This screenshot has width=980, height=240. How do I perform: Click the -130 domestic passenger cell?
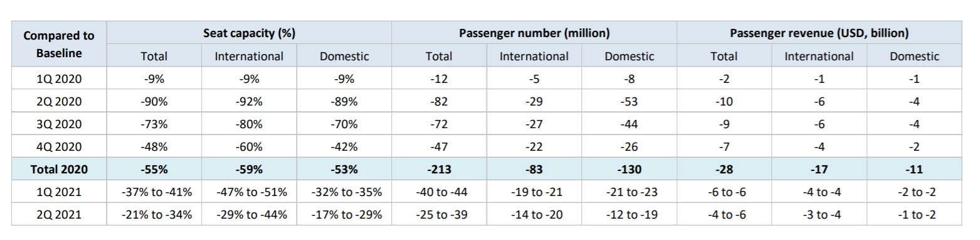pos(629,169)
